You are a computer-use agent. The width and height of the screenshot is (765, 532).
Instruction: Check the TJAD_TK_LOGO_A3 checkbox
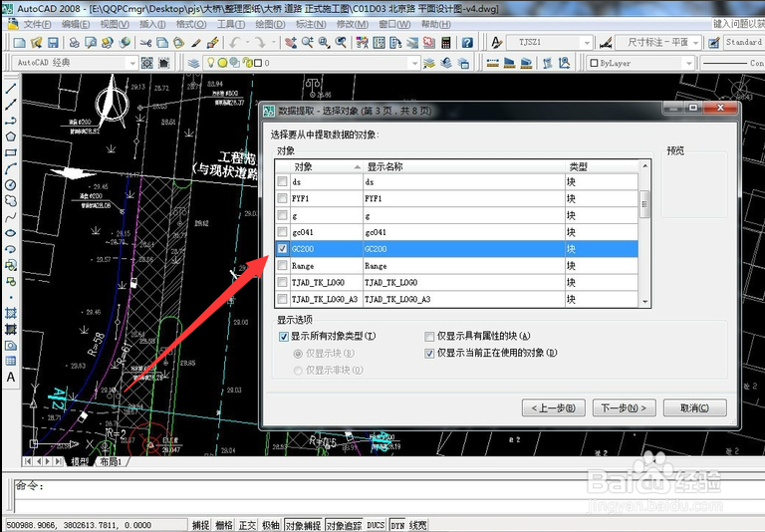pyautogui.click(x=282, y=299)
